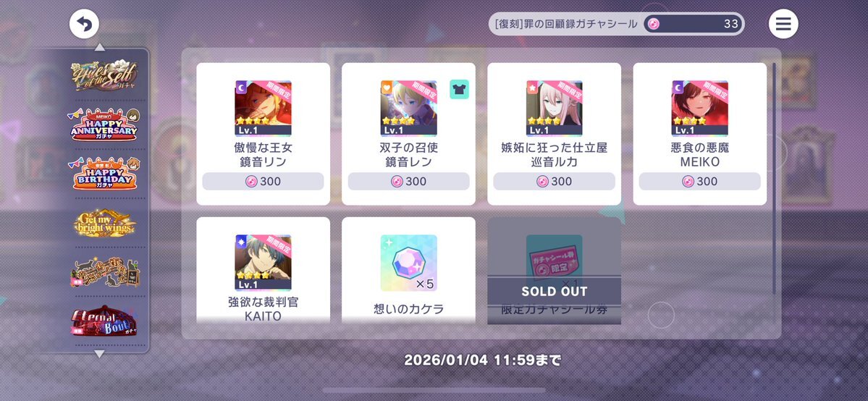Image resolution: width=868 pixels, height=401 pixels.
Task: Open the MEIKO Happy Anniversary gacha tab
Action: [104, 124]
